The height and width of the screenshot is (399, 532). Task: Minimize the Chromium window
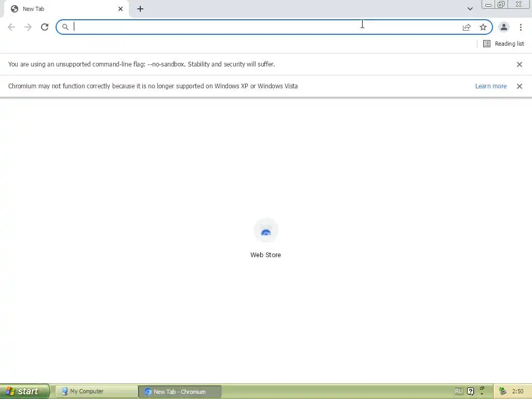point(488,4)
